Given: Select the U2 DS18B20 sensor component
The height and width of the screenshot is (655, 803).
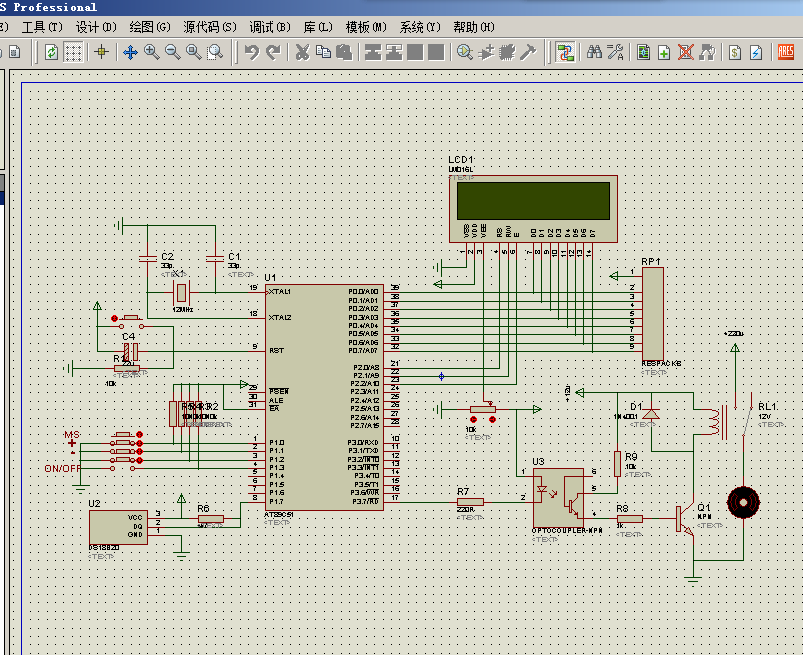Looking at the screenshot, I should click(118, 527).
